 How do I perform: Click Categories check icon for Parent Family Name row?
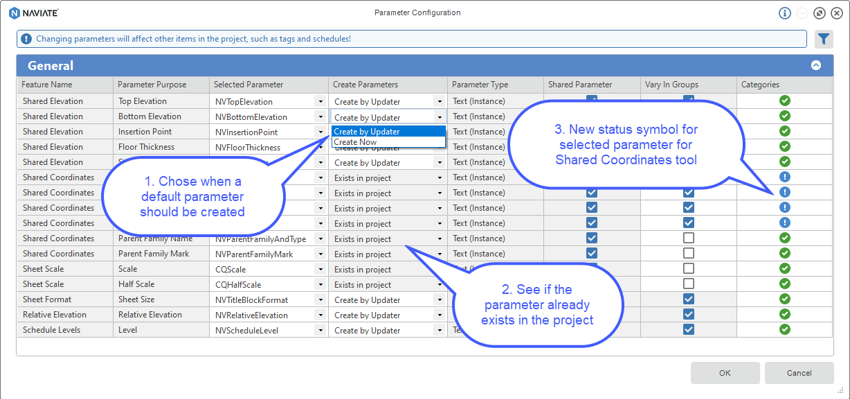(x=784, y=237)
